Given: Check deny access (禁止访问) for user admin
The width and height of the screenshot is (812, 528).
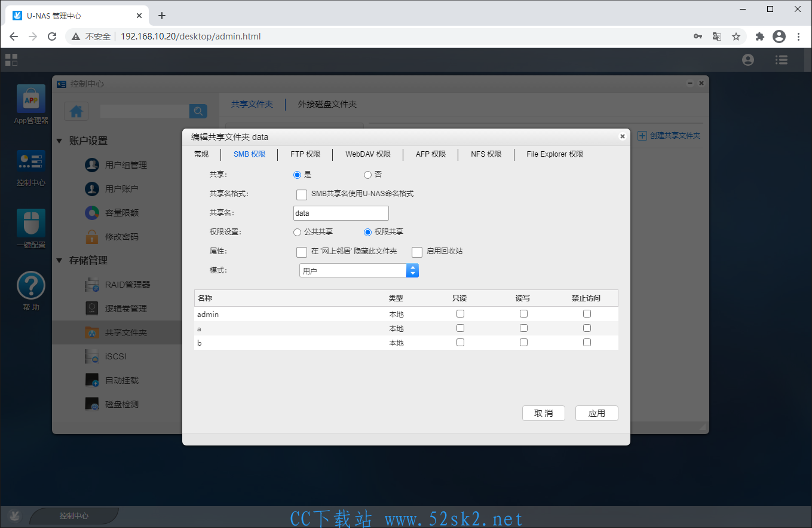Looking at the screenshot, I should click(587, 313).
